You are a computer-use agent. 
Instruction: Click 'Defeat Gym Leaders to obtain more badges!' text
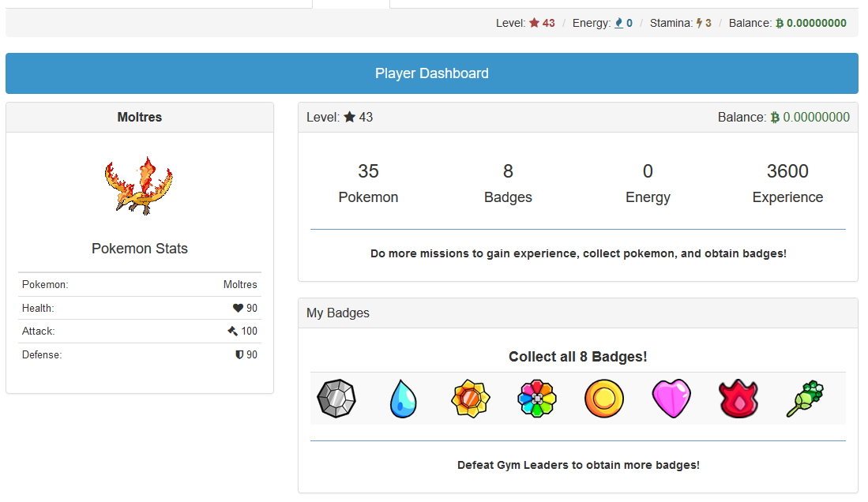point(578,465)
